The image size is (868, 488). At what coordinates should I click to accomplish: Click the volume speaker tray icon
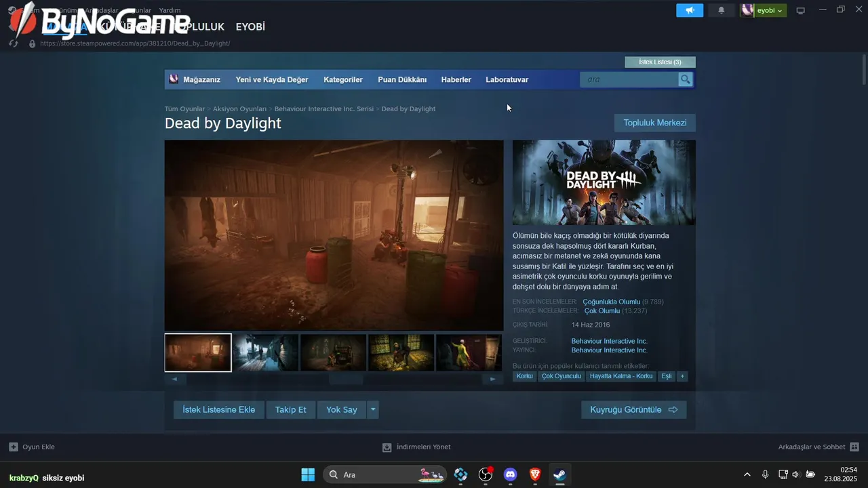(x=796, y=474)
